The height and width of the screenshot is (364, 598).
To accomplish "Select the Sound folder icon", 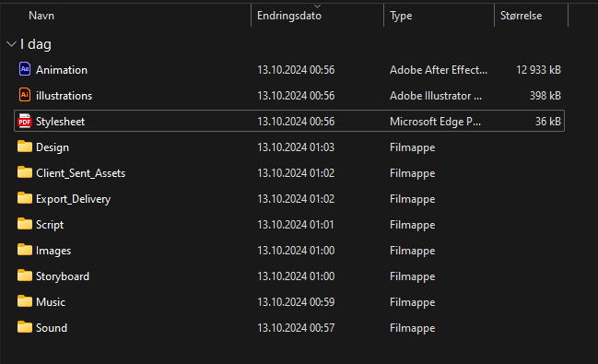I will click(x=25, y=327).
